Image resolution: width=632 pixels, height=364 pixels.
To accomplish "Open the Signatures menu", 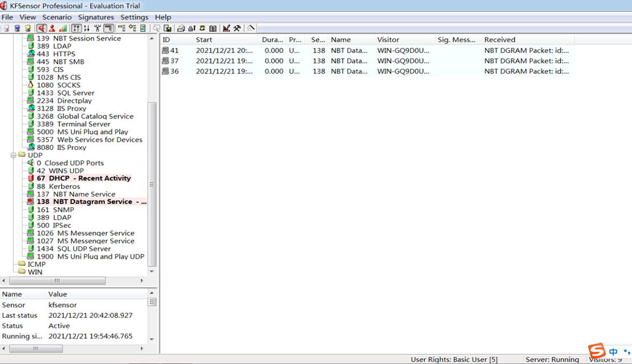I will coord(96,17).
